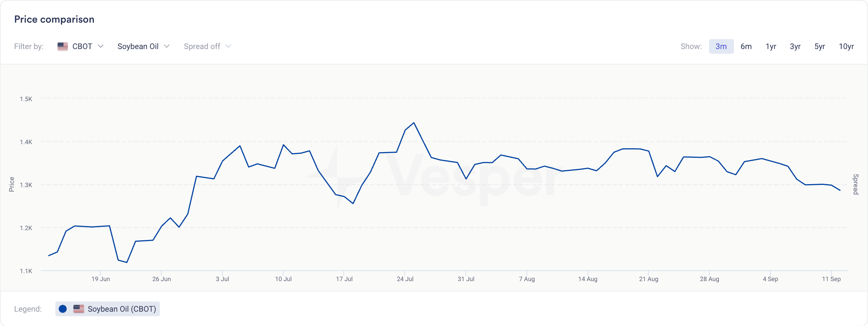Click the Price comparison heading
The width and height of the screenshot is (868, 326).
[54, 20]
